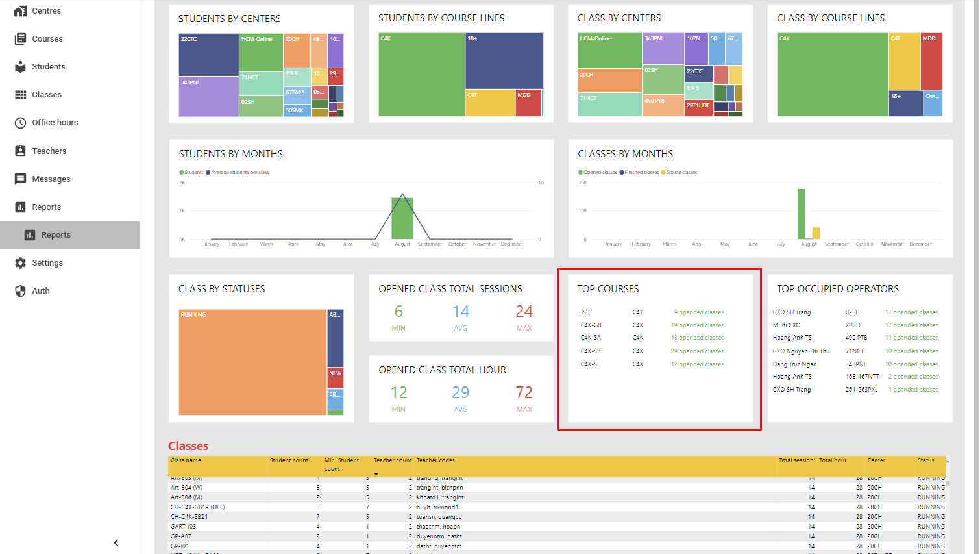
Task: Toggle the Average students per class legend
Action: coord(237,173)
